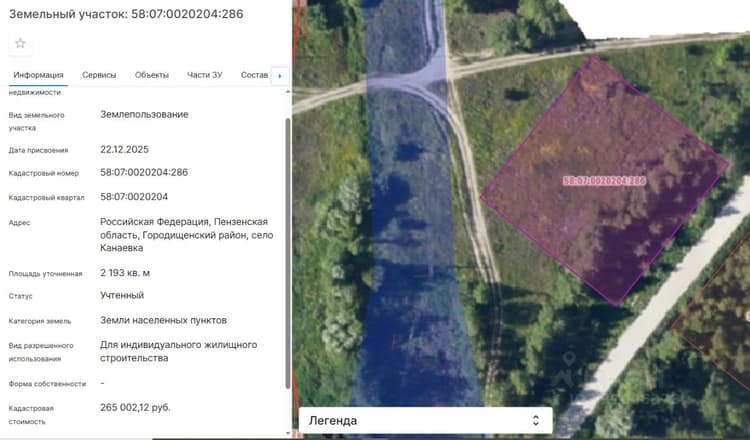Click the Форма собственности label
Viewport: 750px width, 440px height.
tap(47, 384)
